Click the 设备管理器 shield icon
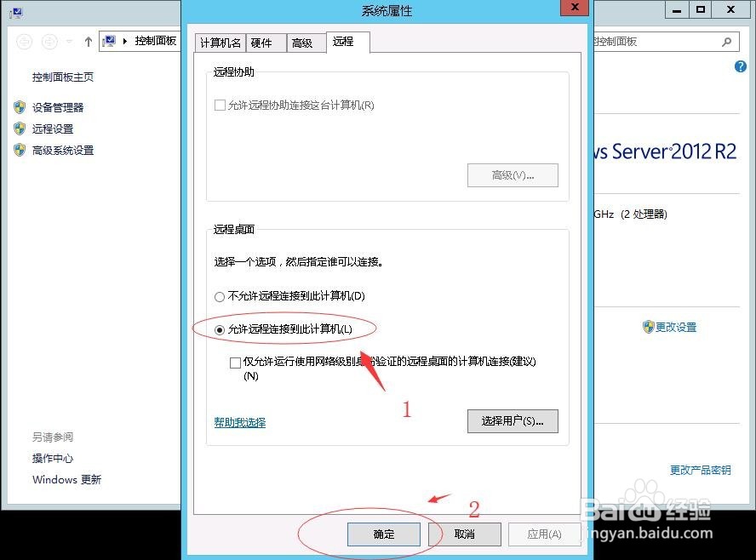Screen dimensions: 756x560 coord(20,107)
